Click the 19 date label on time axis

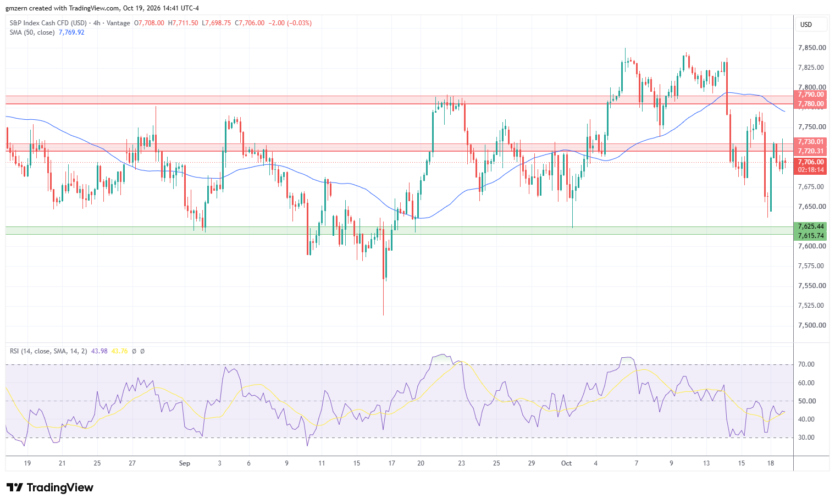coord(27,463)
